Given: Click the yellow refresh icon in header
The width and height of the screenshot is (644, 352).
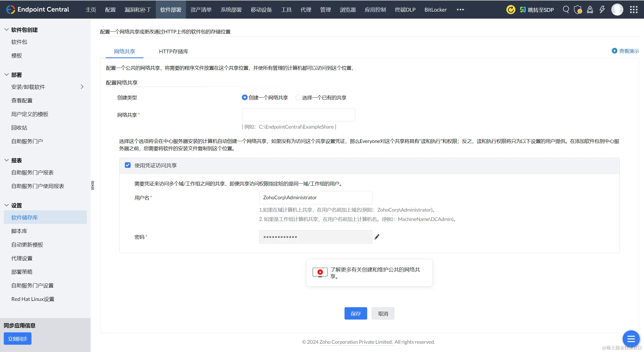Looking at the screenshot, I should click(510, 9).
